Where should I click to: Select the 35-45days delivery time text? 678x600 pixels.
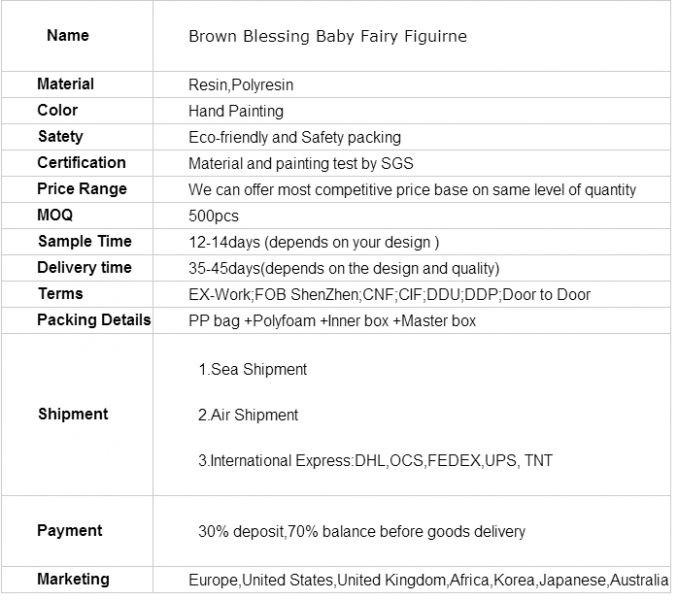(x=344, y=268)
